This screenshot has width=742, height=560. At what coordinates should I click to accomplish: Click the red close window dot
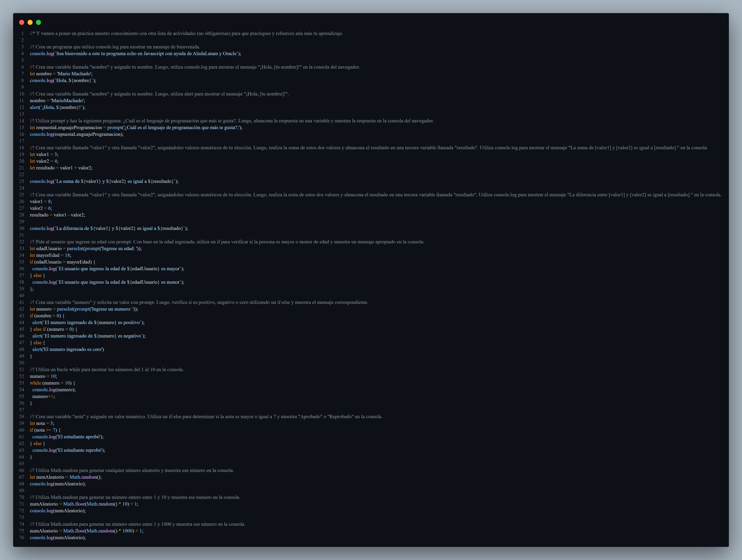pyautogui.click(x=22, y=23)
